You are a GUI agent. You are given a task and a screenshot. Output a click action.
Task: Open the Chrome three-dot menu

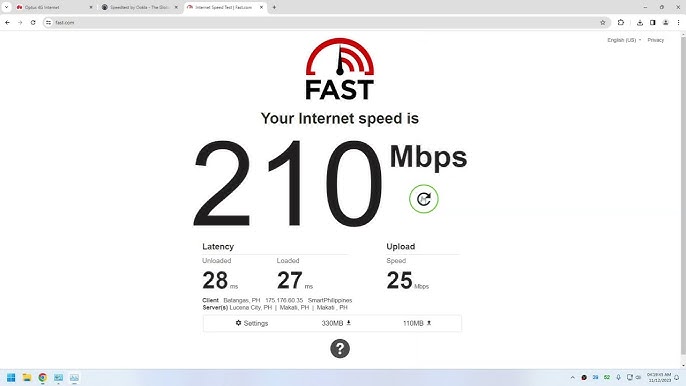tap(678, 22)
